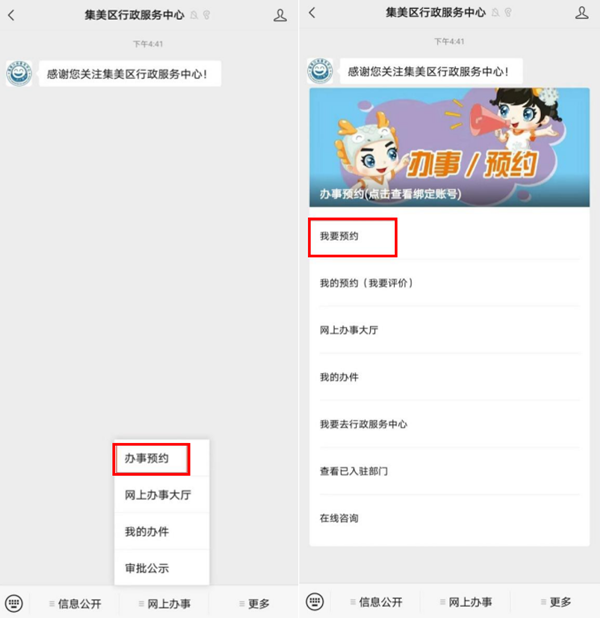Expand 信息公开 menu in right bottom bar
Image resolution: width=600 pixels, height=618 pixels.
(376, 602)
